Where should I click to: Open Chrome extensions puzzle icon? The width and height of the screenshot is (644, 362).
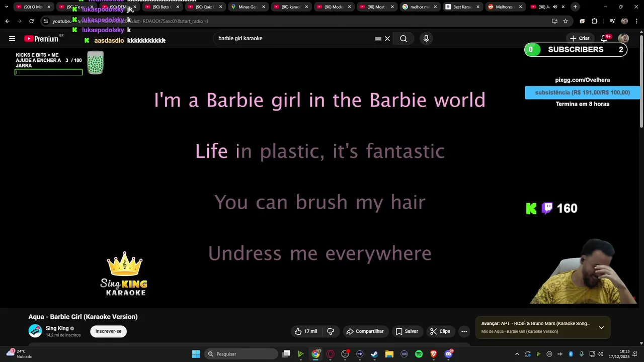click(x=595, y=21)
